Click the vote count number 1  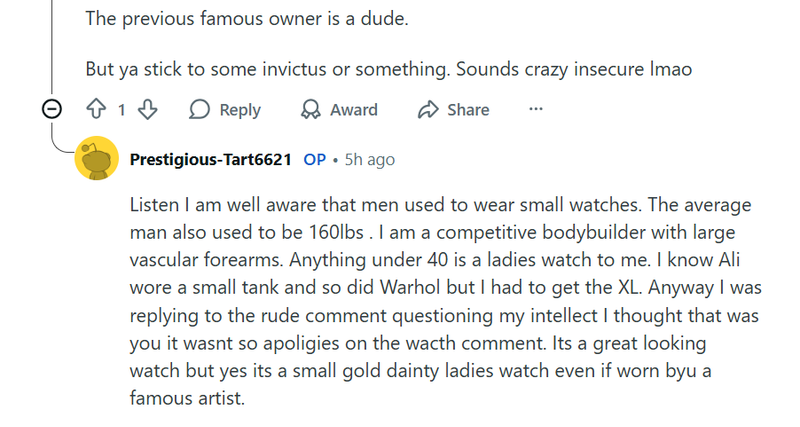(x=122, y=110)
